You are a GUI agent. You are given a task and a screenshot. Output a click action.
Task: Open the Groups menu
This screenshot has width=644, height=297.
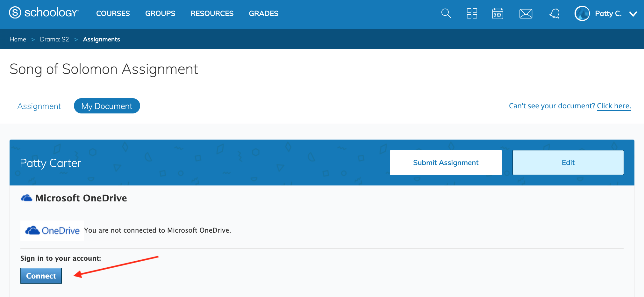[x=160, y=13]
